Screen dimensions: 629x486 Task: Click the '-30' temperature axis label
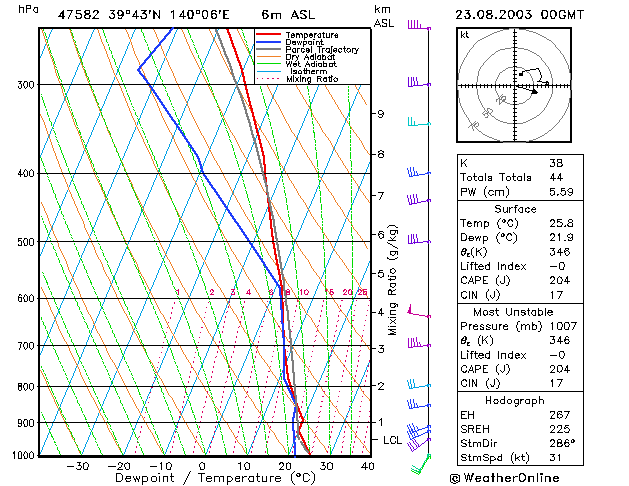coord(78,466)
